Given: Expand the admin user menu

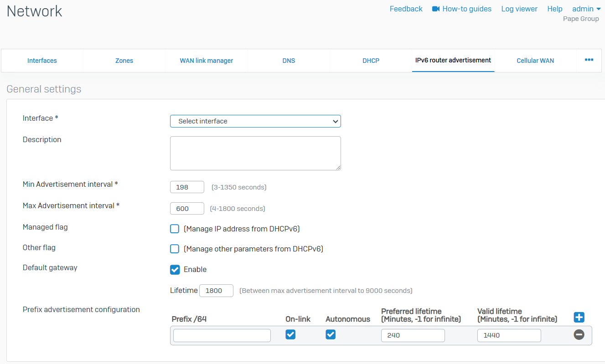Looking at the screenshot, I should coord(586,9).
